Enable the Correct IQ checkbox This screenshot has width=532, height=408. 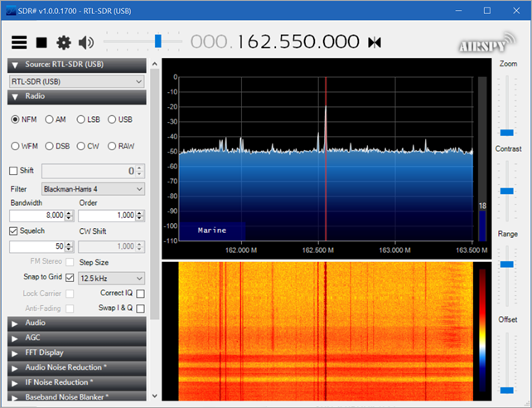[140, 294]
